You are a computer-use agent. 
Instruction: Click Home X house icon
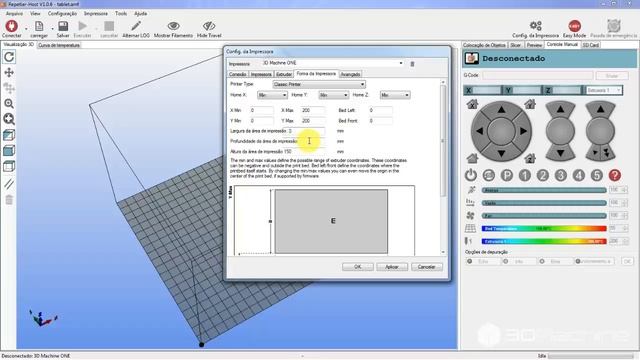pyautogui.click(x=472, y=104)
